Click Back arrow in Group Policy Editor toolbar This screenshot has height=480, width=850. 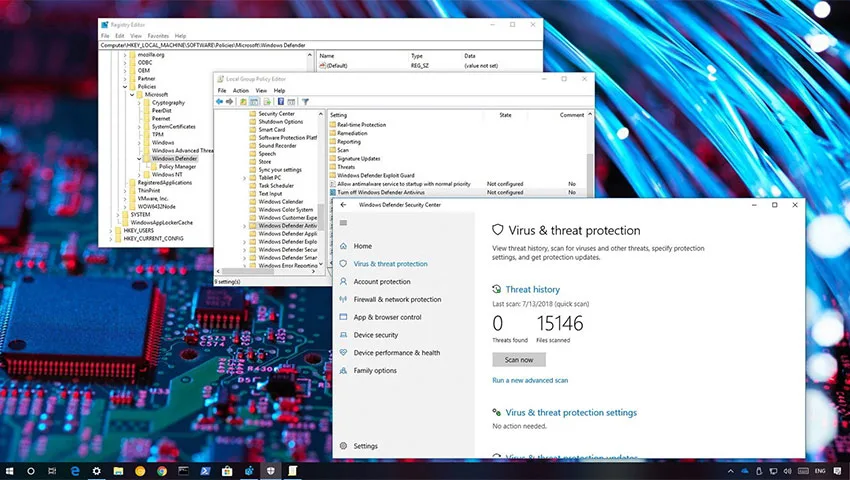click(x=219, y=101)
